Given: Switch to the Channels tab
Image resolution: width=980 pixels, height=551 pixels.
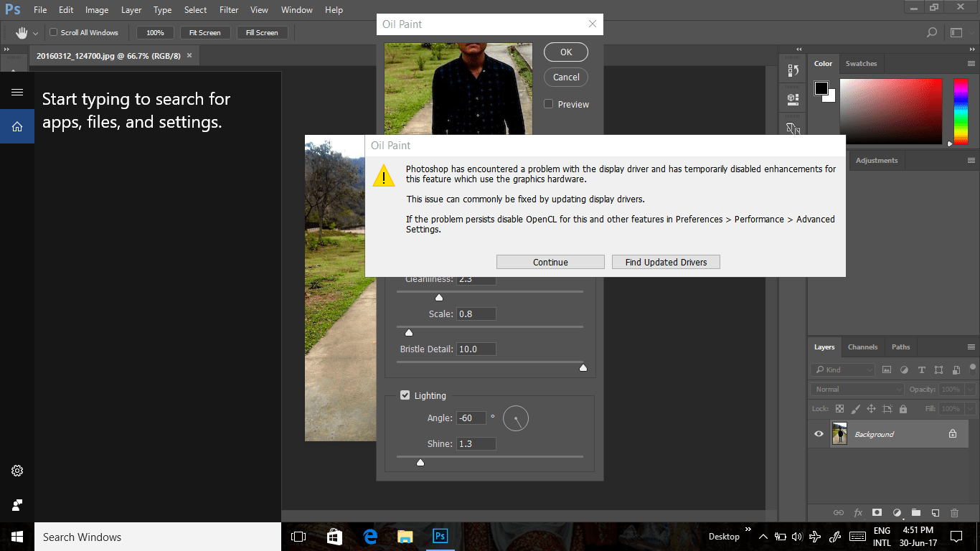Looking at the screenshot, I should tap(862, 347).
